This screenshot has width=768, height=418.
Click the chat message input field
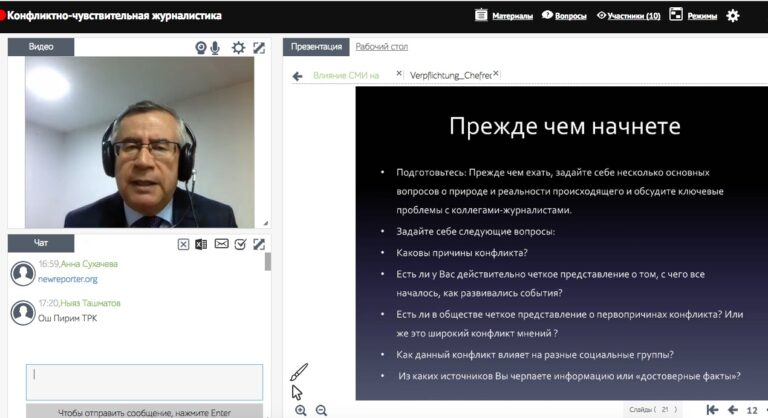(x=144, y=382)
